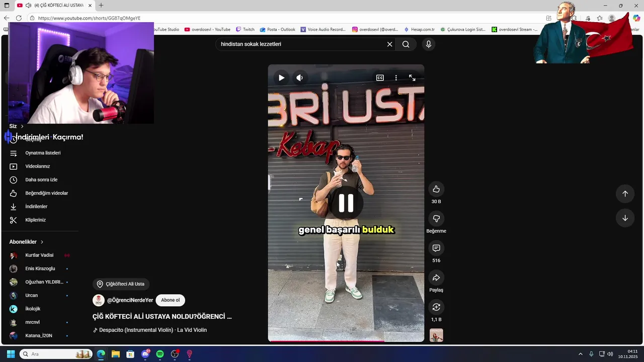
Task: Dislike the Short (Beğenme)
Action: (436, 219)
